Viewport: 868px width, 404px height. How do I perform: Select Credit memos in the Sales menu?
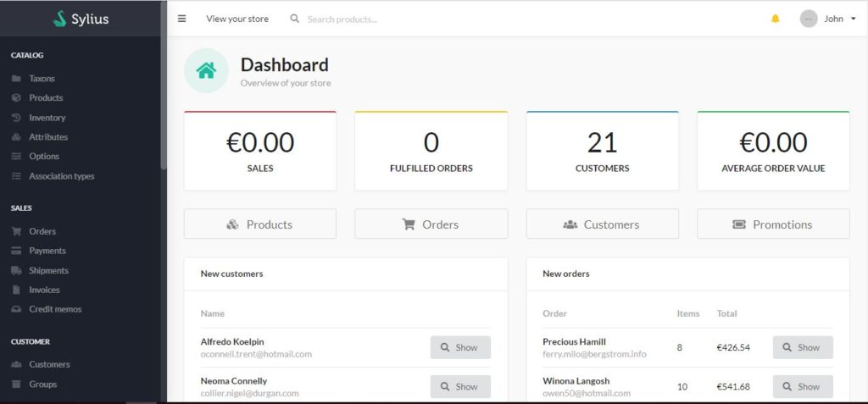point(55,309)
